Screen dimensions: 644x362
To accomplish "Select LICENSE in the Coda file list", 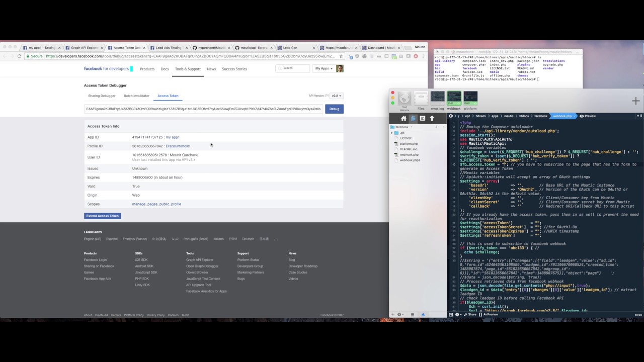I will point(406,138).
